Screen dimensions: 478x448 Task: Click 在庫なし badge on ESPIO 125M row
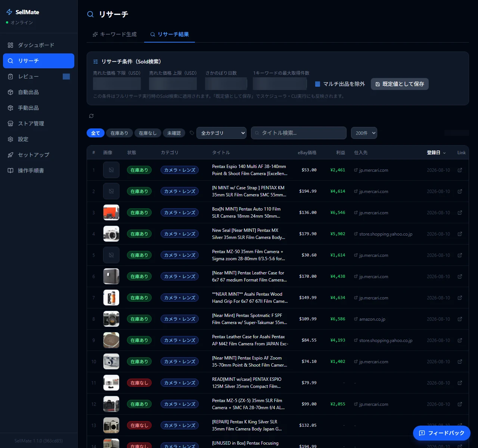coord(139,383)
